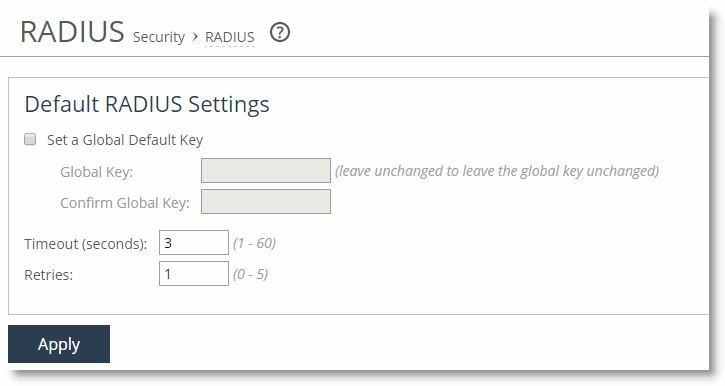Enable the Set a Global Default Key checkbox
Screen dimensions: 725x386
[30, 139]
